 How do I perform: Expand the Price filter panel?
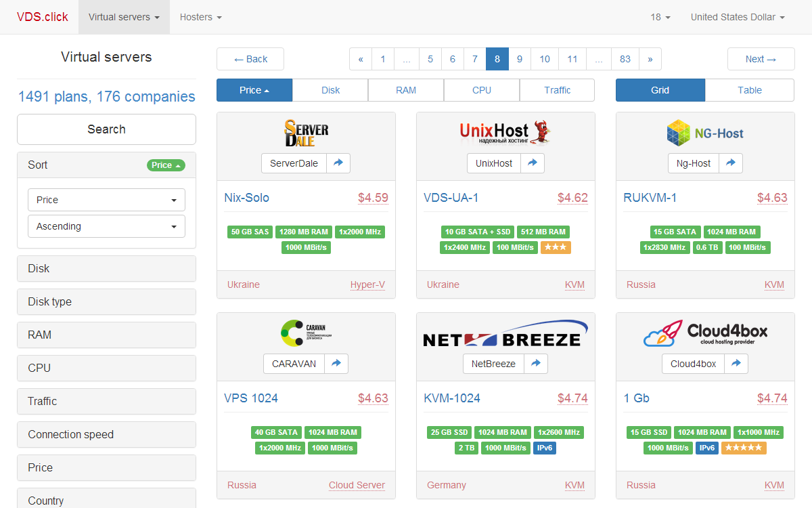click(x=106, y=468)
